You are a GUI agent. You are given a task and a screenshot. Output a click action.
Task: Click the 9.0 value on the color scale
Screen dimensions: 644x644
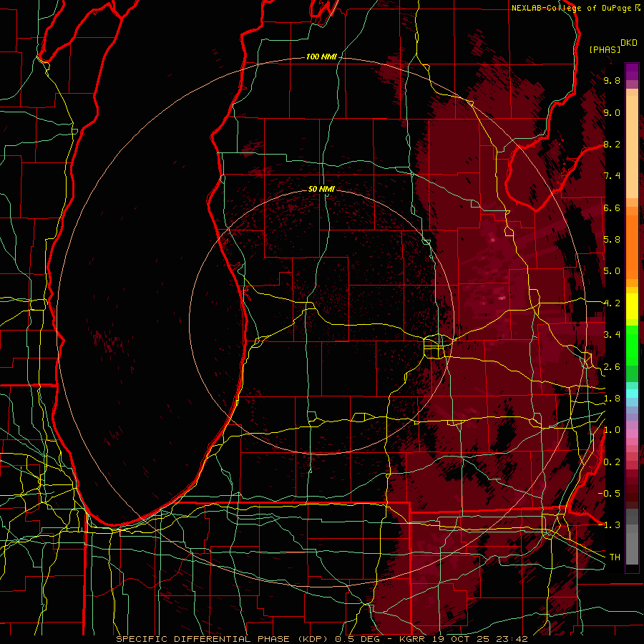612,112
